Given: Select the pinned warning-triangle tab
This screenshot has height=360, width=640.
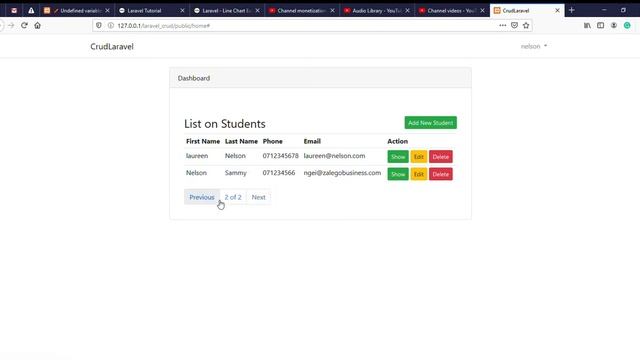Looking at the screenshot, I should tap(31, 11).
